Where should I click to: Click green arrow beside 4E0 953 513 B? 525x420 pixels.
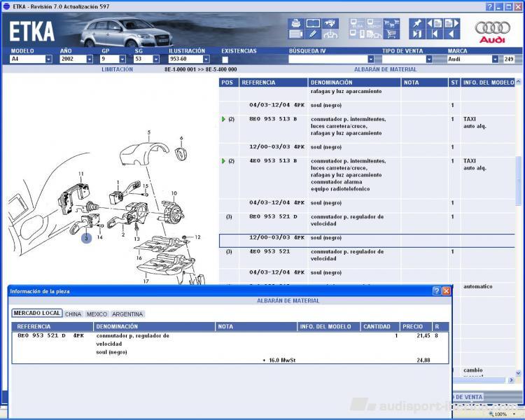point(224,161)
